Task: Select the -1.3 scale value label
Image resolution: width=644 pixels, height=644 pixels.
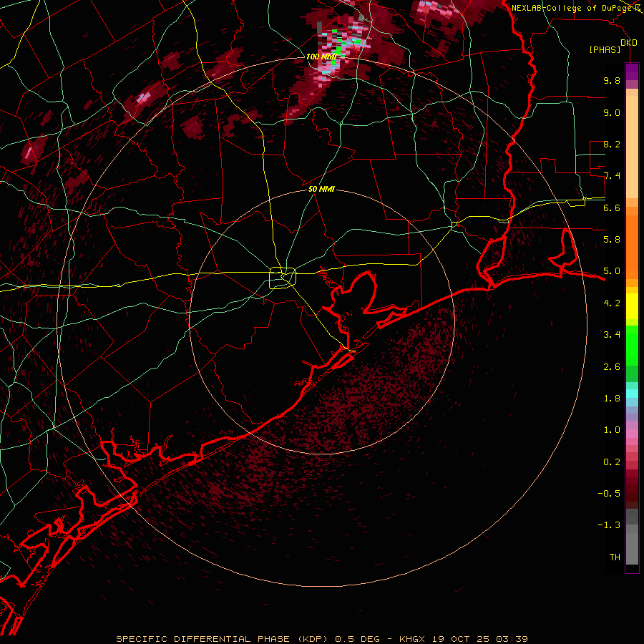Action: point(609,525)
